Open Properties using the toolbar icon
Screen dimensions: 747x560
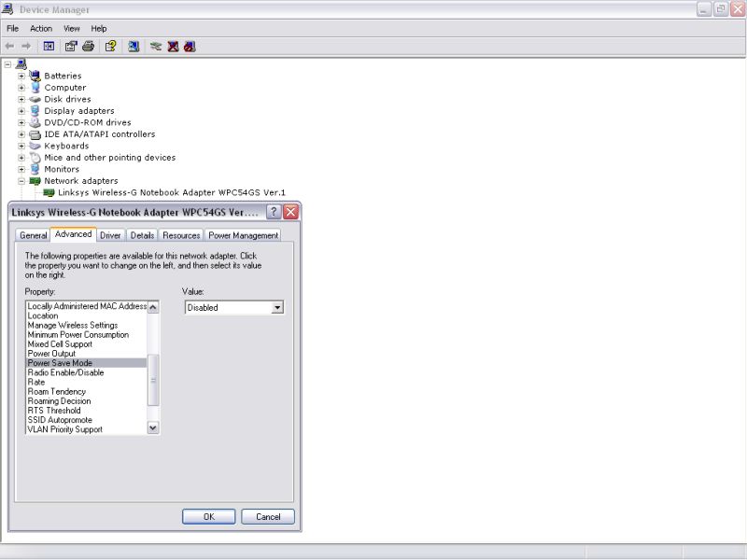[71, 46]
